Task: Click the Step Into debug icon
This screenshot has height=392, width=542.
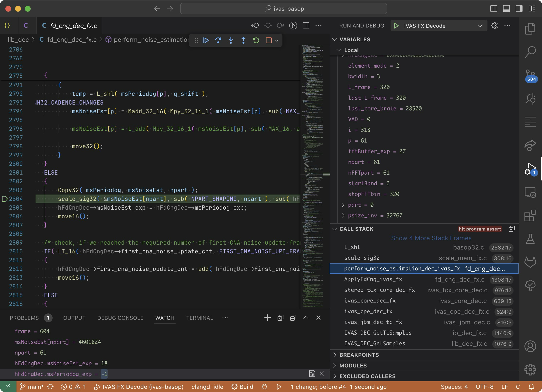Action: coord(231,40)
